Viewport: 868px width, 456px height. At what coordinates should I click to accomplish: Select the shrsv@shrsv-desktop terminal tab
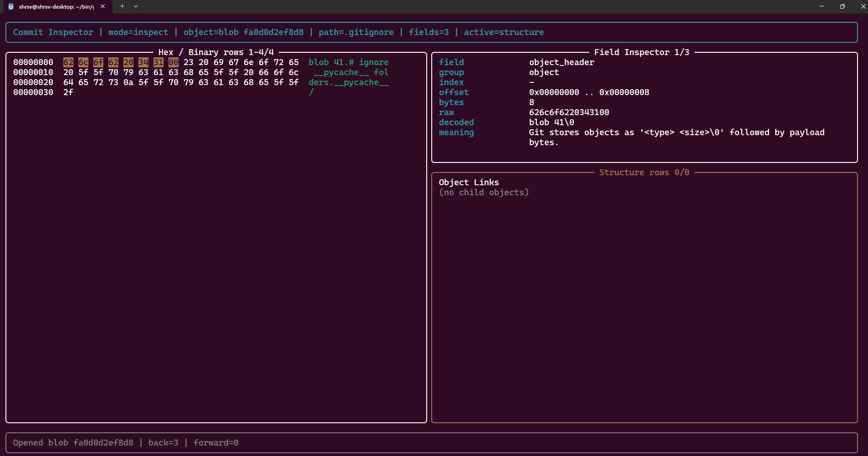[x=56, y=6]
